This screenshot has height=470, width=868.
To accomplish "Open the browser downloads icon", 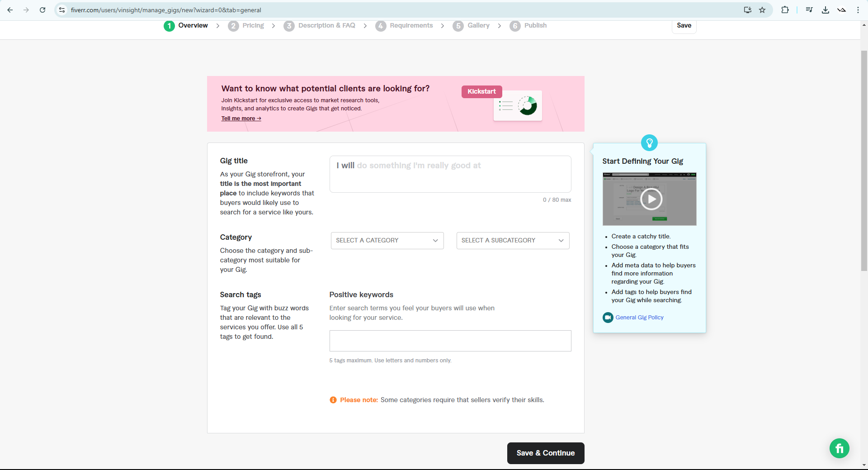I will pyautogui.click(x=825, y=10).
